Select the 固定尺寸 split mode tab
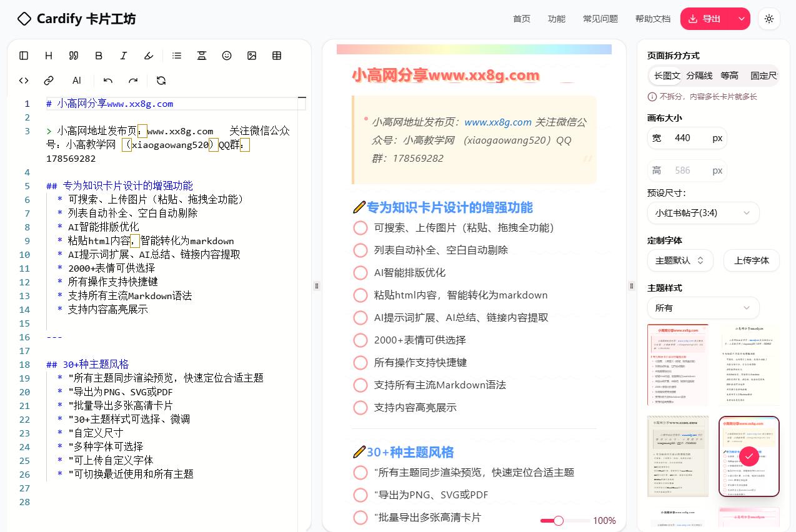796x532 pixels. 764,76
